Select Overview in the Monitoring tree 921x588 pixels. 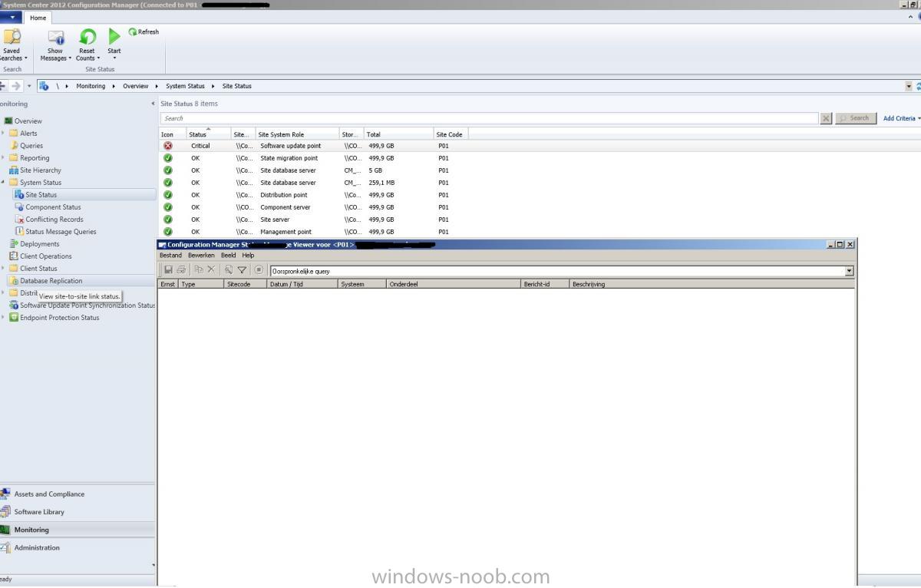tap(28, 121)
